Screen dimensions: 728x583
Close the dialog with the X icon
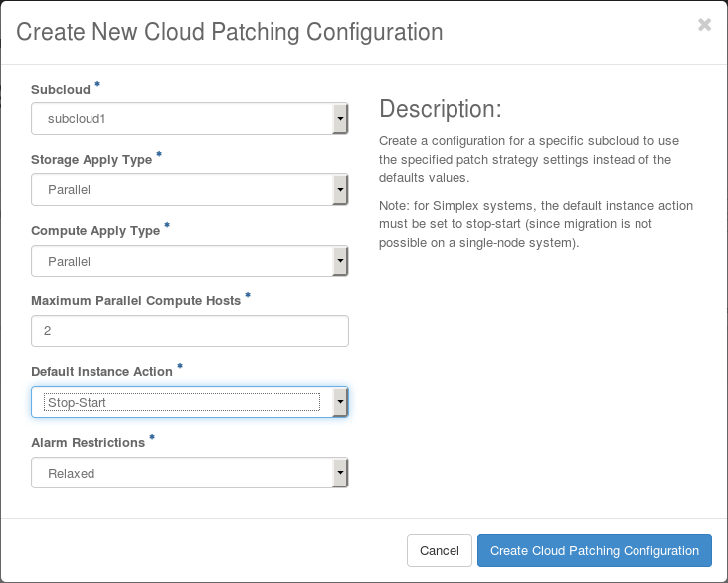coord(704,25)
